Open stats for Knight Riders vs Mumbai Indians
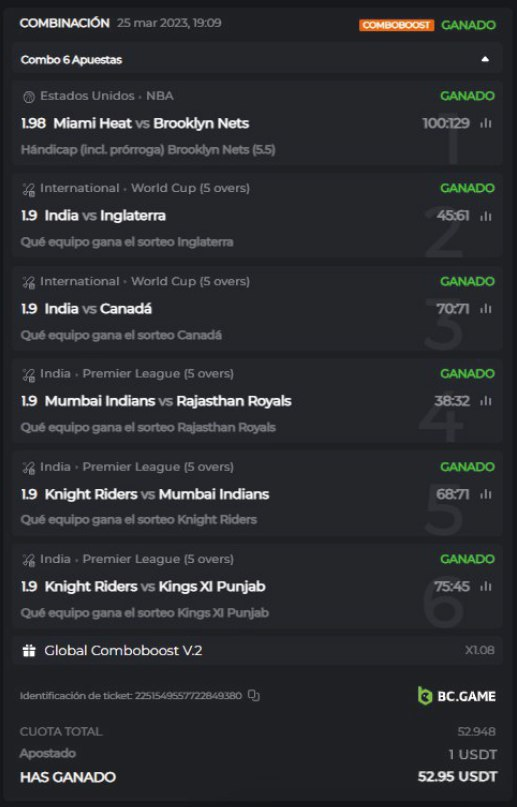517x807 pixels. pos(486,494)
